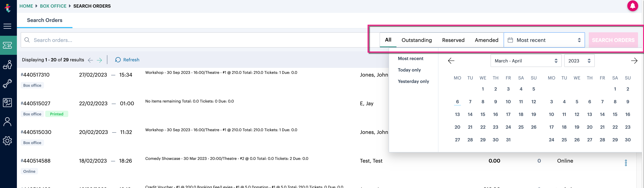The width and height of the screenshot is (644, 188).
Task: Click the Box office tag on order #440515030
Action: (32, 143)
